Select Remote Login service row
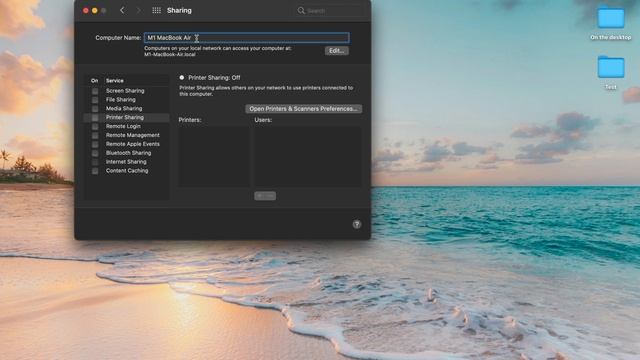Image resolution: width=640 pixels, height=360 pixels. (126, 127)
